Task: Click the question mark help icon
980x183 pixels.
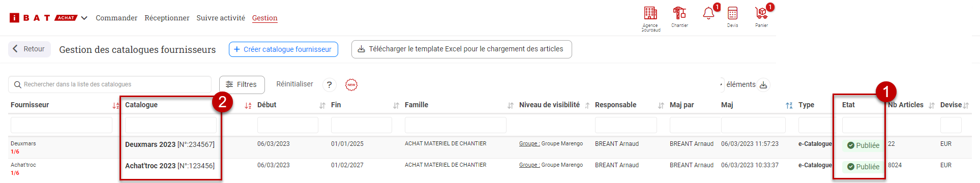Action: pyautogui.click(x=330, y=85)
